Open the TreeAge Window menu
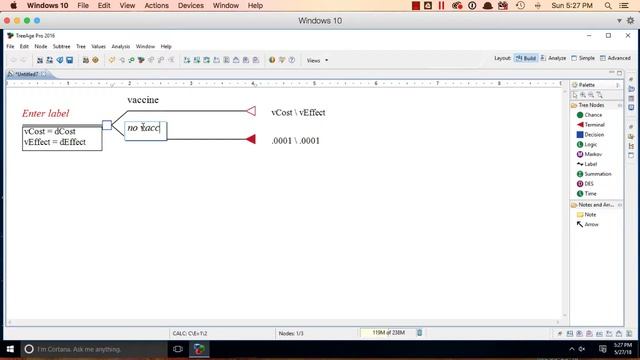 pyautogui.click(x=145, y=47)
